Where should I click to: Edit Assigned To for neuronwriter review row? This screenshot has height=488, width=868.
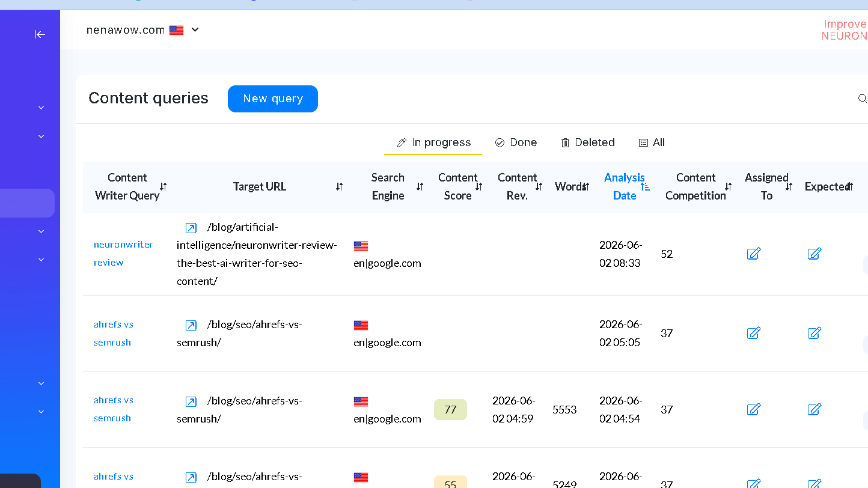pos(754,254)
